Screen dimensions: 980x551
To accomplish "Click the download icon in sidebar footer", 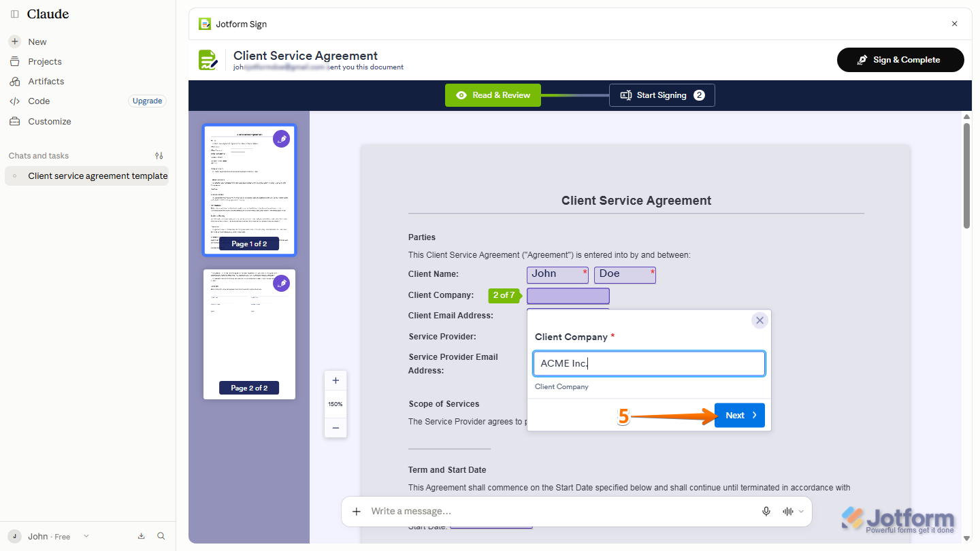I will [142, 536].
